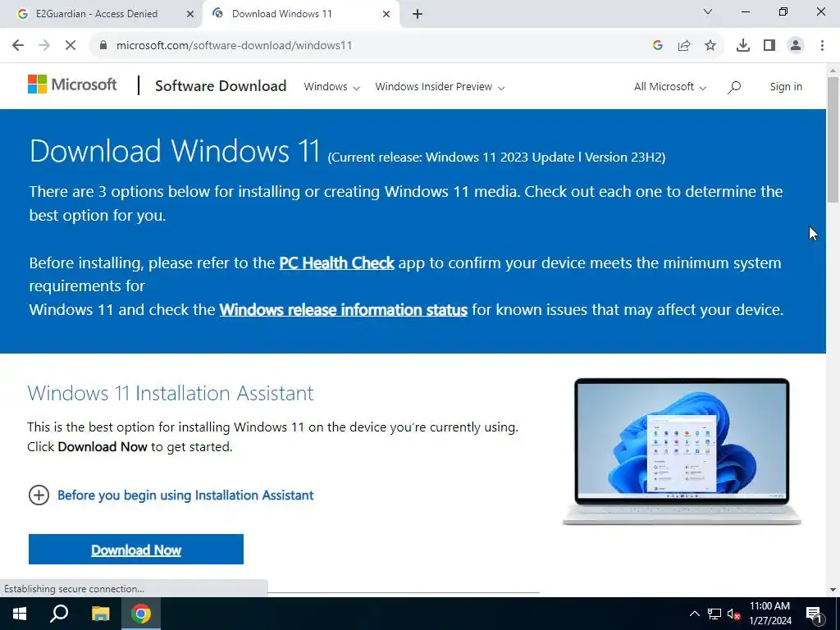Minimize the Chrome window

(x=745, y=11)
